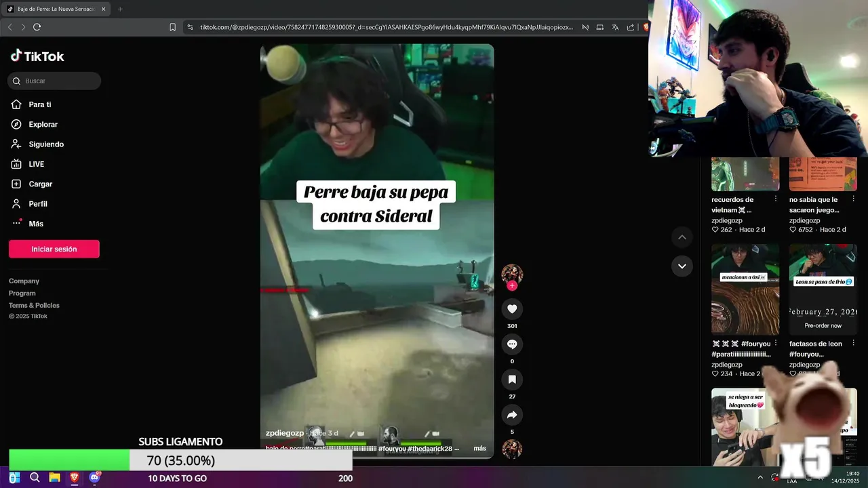This screenshot has width=868, height=488.
Task: Go to previous video with up chevron
Action: pyautogui.click(x=682, y=237)
